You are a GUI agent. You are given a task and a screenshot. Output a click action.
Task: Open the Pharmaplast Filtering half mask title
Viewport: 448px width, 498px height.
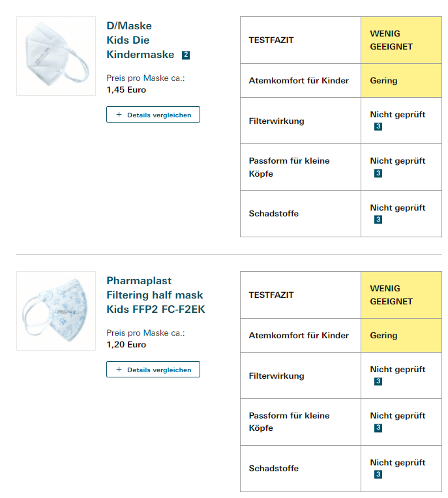[x=155, y=295]
